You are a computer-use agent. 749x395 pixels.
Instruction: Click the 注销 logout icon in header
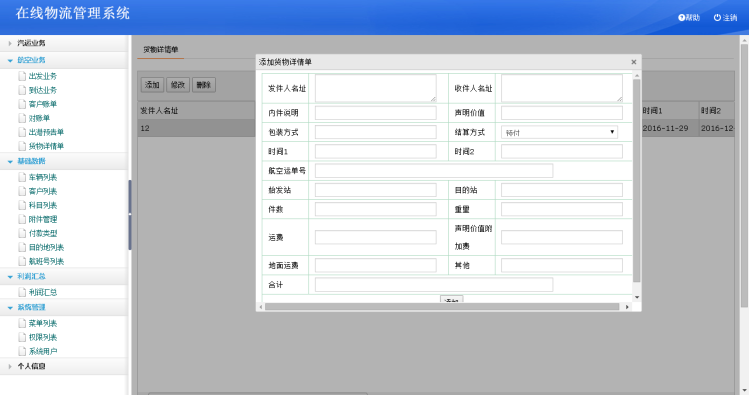717,18
